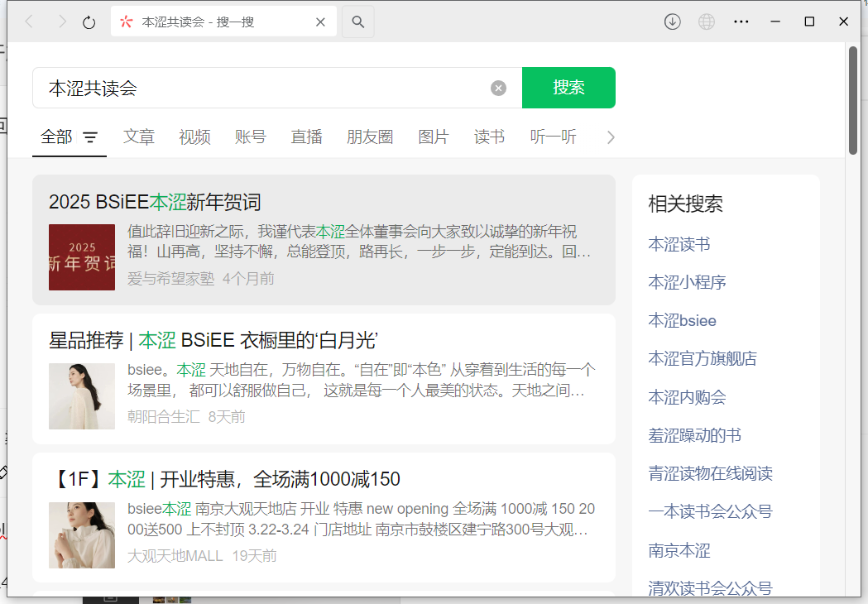
Task: Switch to the 文章 tab
Action: [138, 137]
